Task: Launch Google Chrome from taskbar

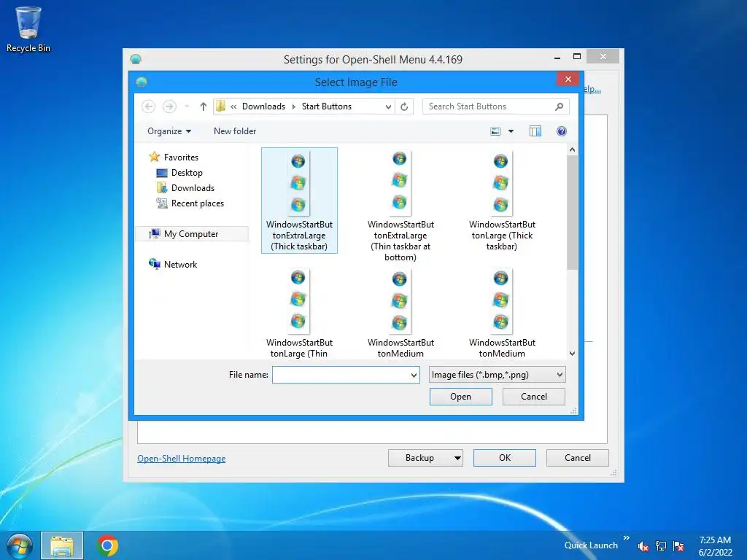Action: 107,545
